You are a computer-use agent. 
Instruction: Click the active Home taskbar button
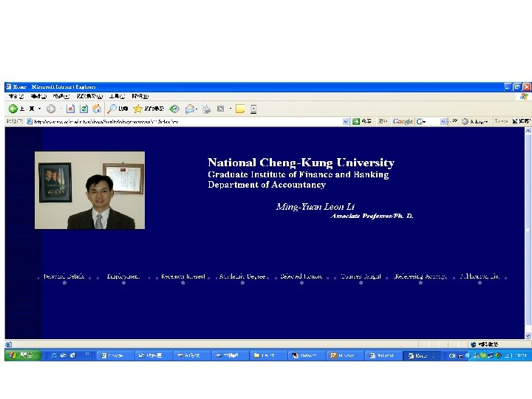pyautogui.click(x=422, y=355)
